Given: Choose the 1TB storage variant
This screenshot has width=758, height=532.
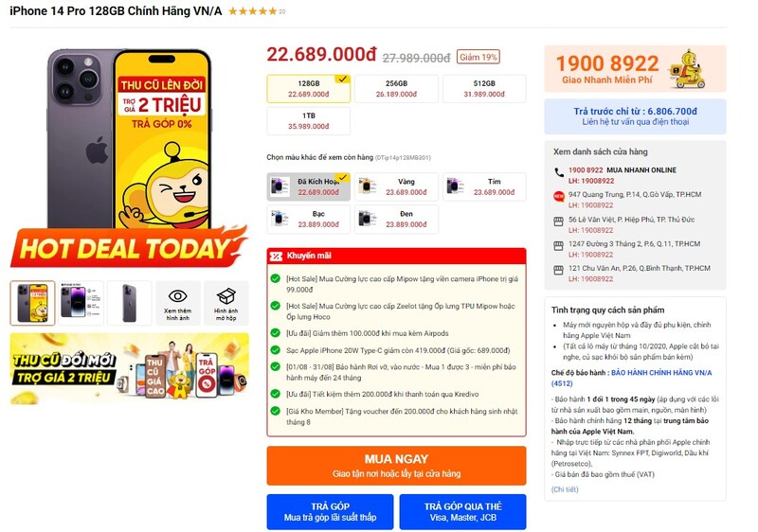Looking at the screenshot, I should [309, 121].
